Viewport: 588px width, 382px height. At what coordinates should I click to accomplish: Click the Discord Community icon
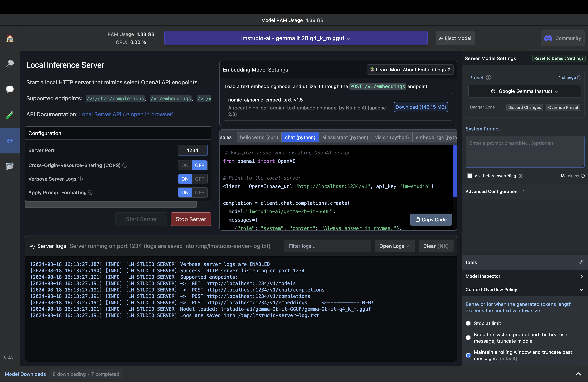coord(548,38)
